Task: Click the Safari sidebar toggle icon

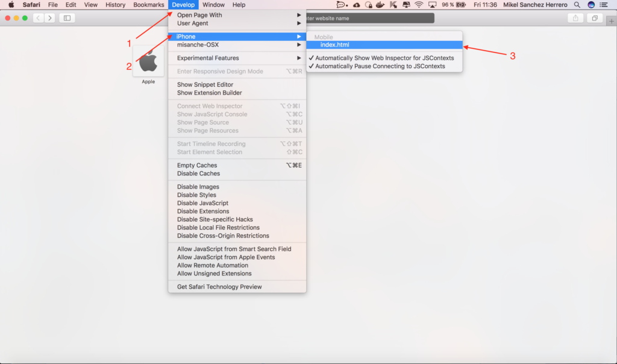Action: coord(67,18)
